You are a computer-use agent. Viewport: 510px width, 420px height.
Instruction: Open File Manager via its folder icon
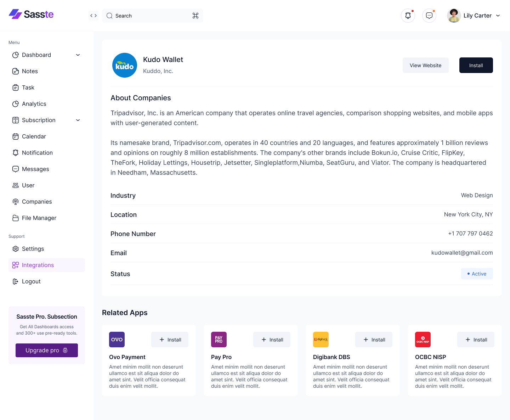pos(16,218)
